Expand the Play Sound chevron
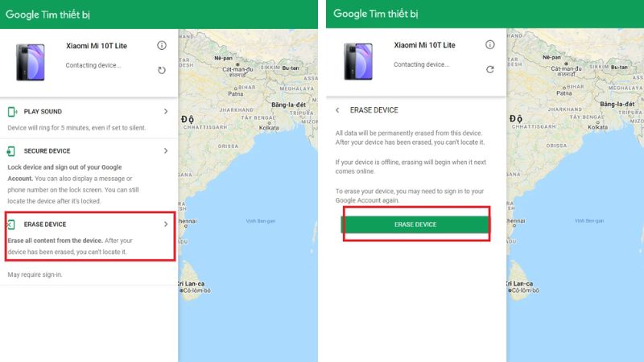The image size is (644, 362). click(166, 111)
